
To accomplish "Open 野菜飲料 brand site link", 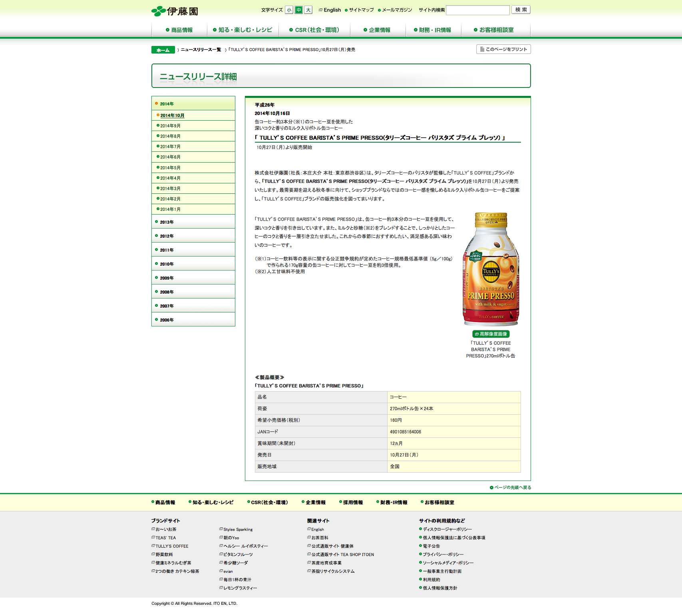I will 162,554.
